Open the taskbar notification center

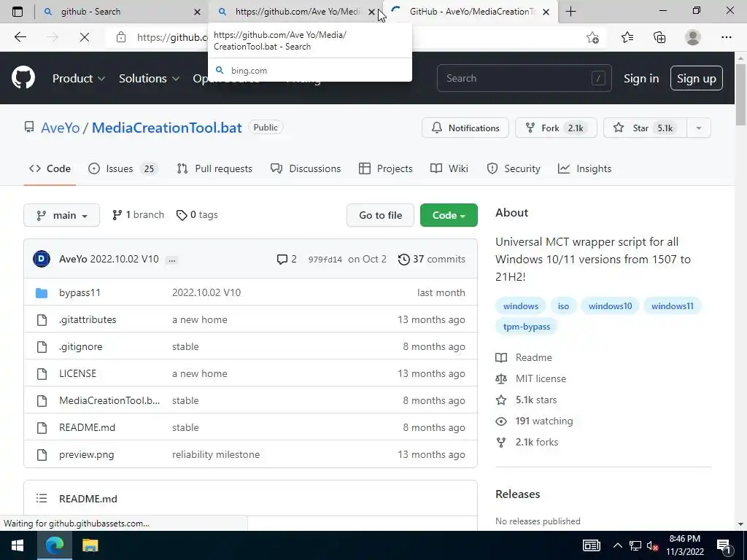coord(724,545)
